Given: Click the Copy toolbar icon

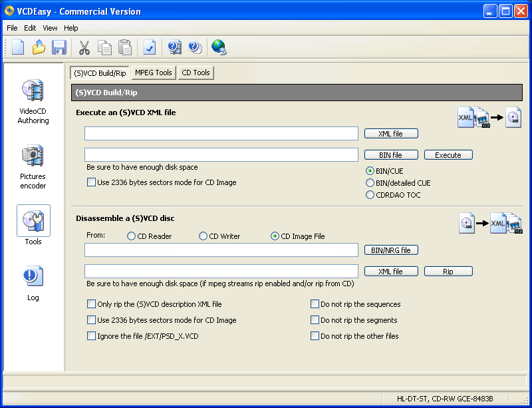Looking at the screenshot, I should 104,47.
